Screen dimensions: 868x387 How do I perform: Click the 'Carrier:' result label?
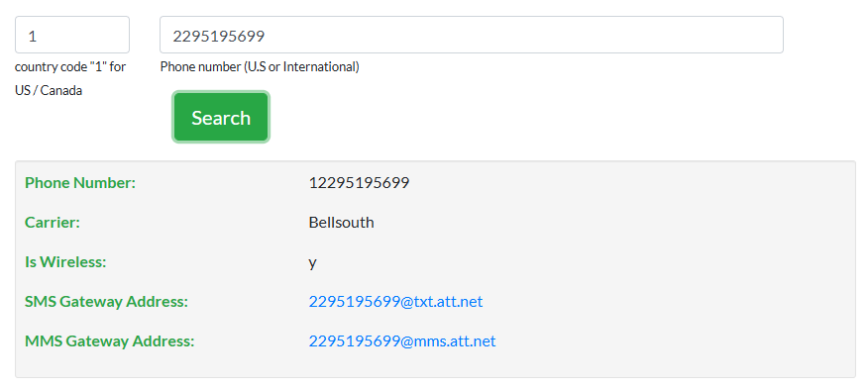pyautogui.click(x=53, y=223)
